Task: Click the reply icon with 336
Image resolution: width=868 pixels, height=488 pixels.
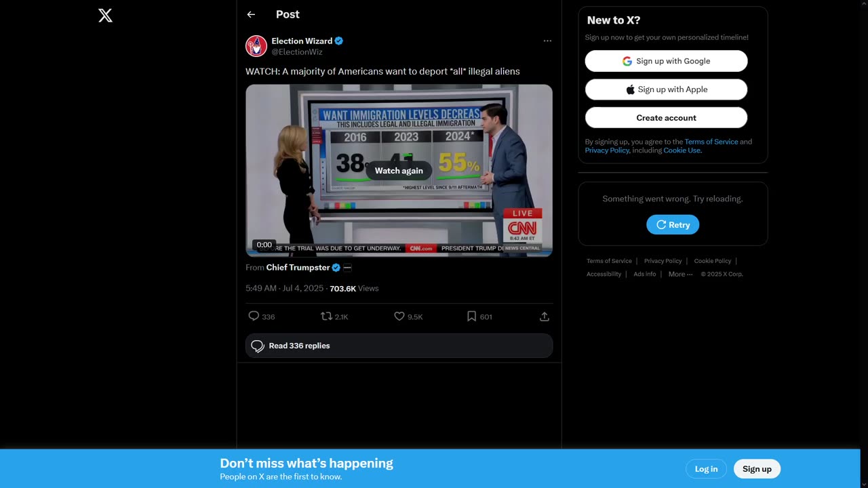Action: click(x=254, y=316)
